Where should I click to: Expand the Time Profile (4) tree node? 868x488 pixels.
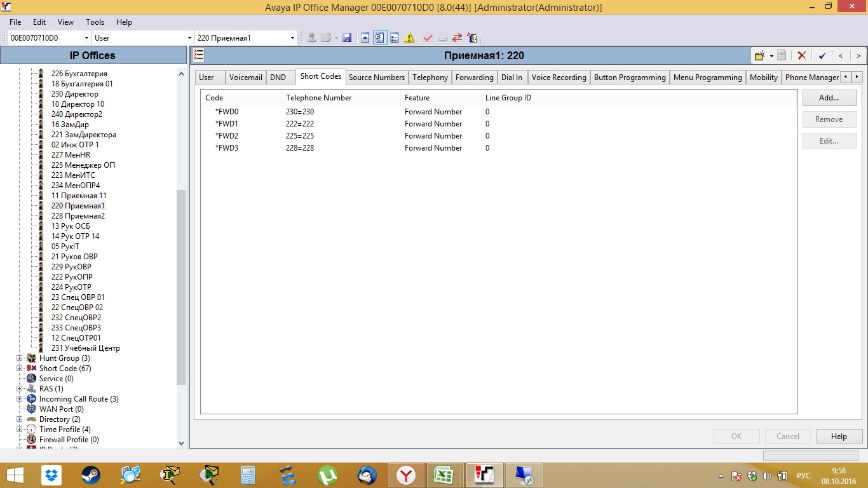[19, 430]
